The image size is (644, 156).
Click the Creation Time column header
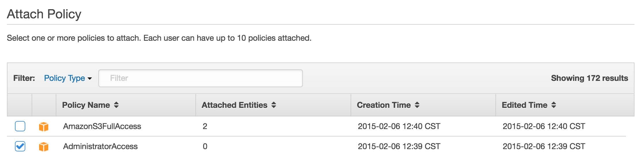423,105
